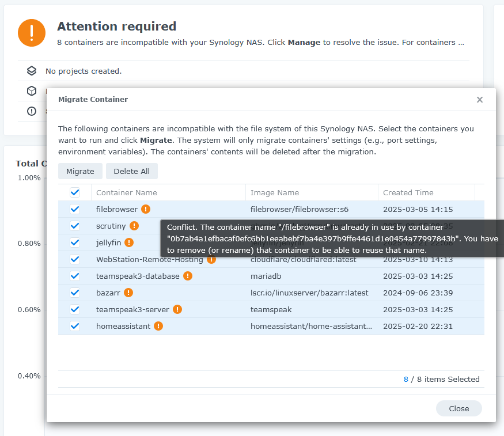
Task: Click the Migrate button
Action: 80,171
